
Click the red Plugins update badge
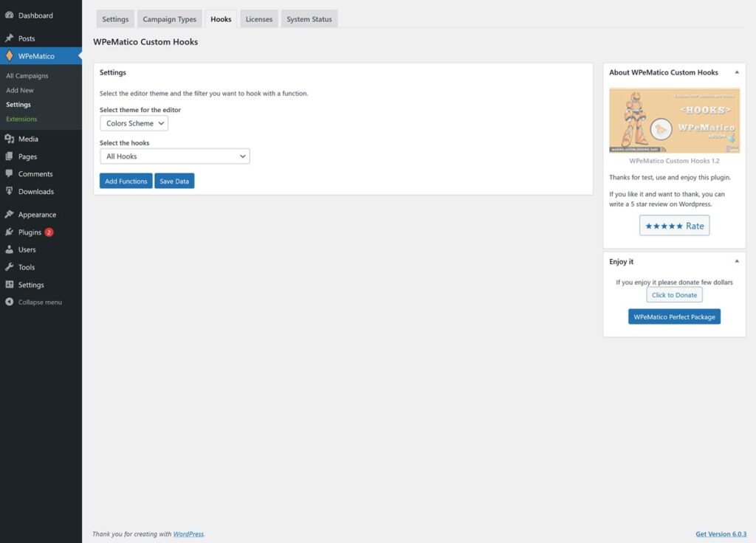point(49,232)
